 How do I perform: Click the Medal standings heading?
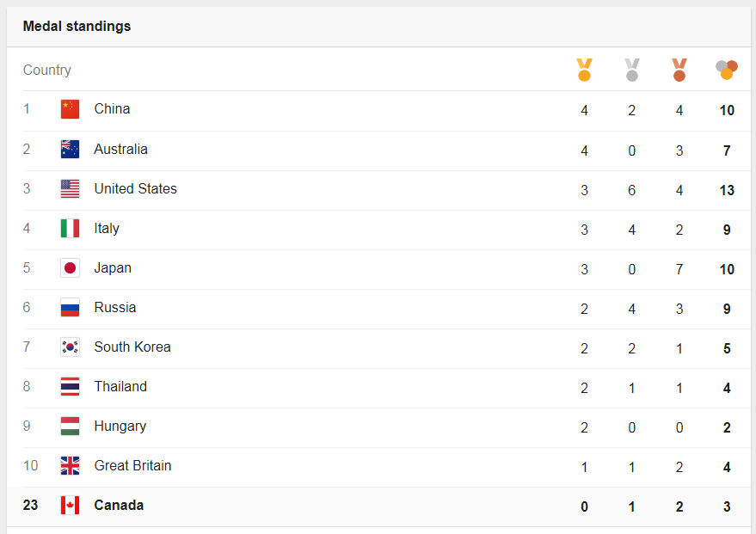(x=77, y=27)
